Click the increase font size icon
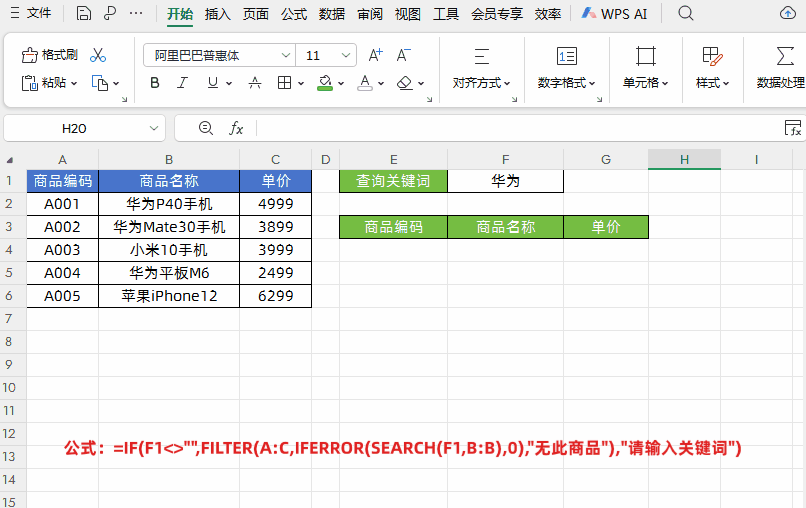This screenshot has width=806, height=508. 376,55
